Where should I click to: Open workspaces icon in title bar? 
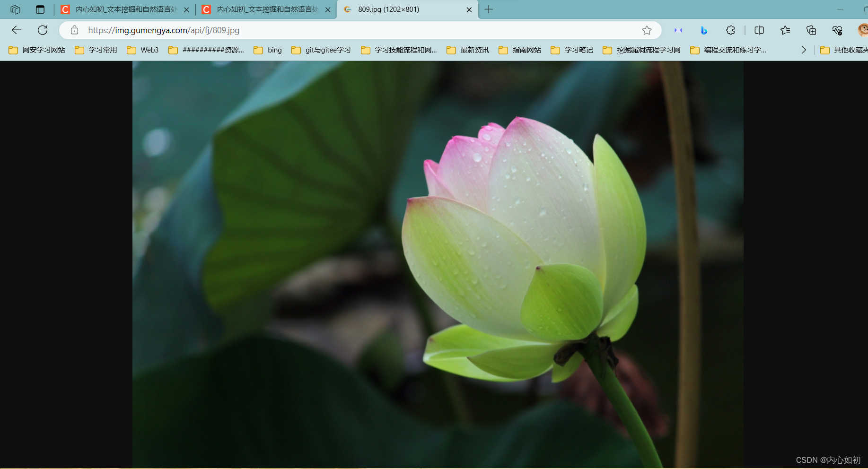click(15, 9)
